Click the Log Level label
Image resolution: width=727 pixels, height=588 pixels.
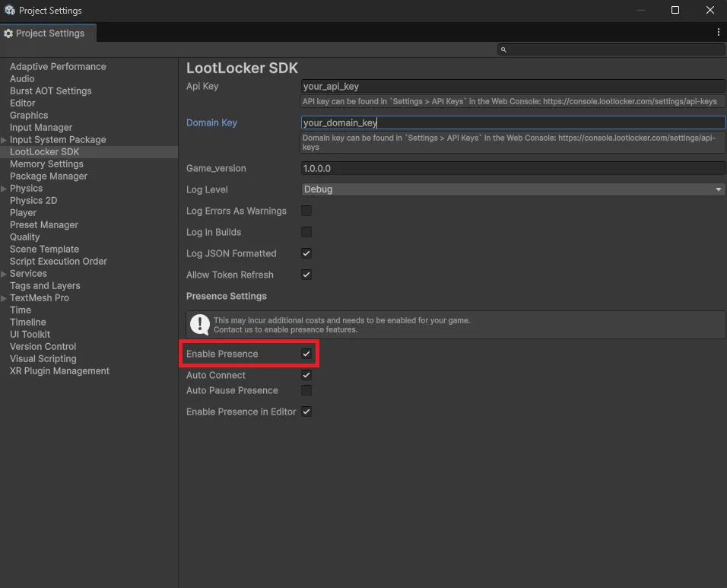pos(207,189)
